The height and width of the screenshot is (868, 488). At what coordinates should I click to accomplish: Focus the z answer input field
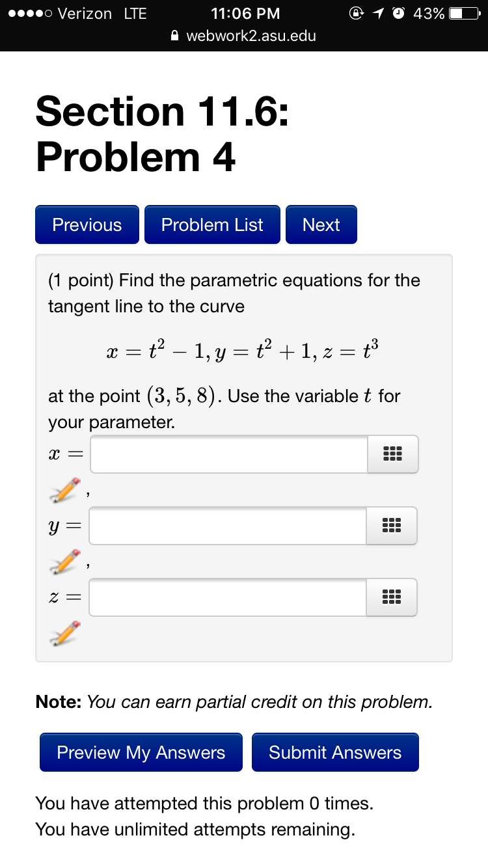(x=228, y=597)
